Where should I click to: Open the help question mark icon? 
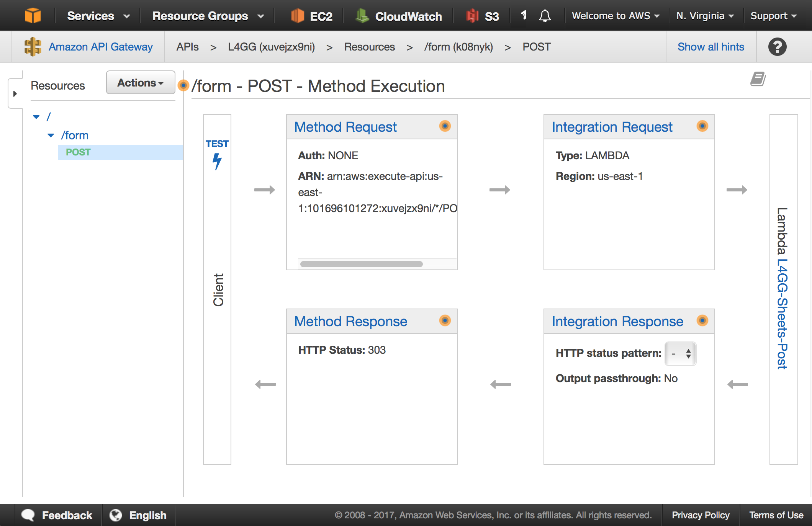[778, 47]
